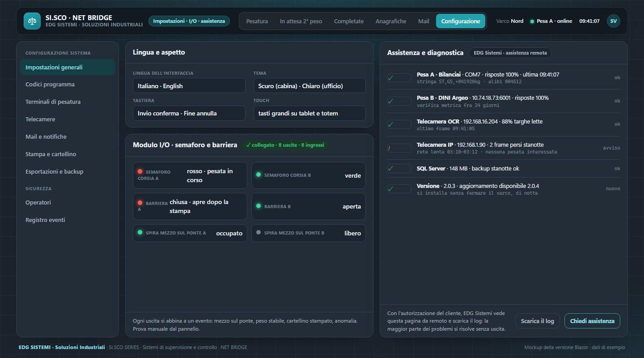
Task: Click the red dot of Semaforo corsia A
Action: (140, 171)
